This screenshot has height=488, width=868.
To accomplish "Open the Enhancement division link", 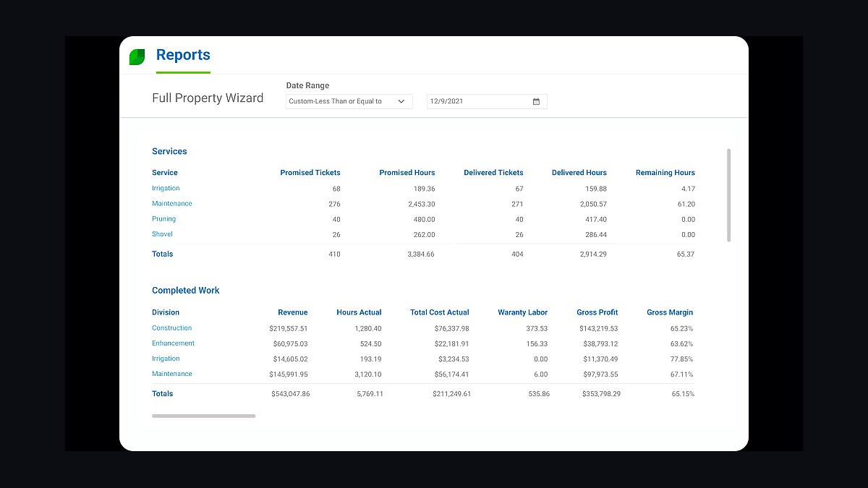I will coord(173,343).
